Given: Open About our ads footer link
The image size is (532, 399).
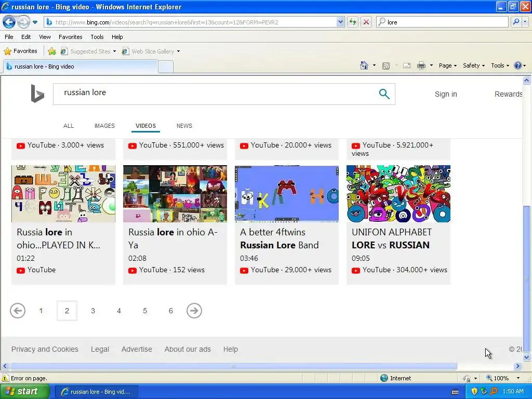Looking at the screenshot, I should [188, 349].
